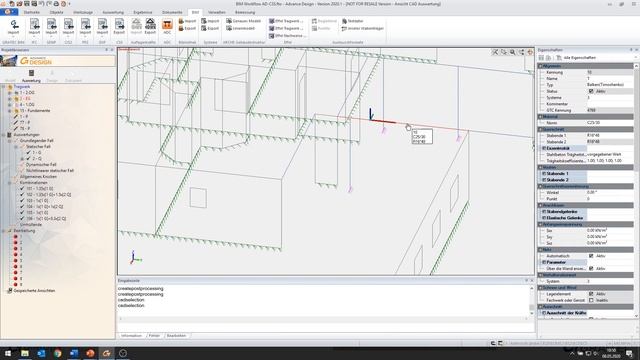Click the orange rightmost viewport toolbar icon
Screen dimensions: 640x360
530,52
